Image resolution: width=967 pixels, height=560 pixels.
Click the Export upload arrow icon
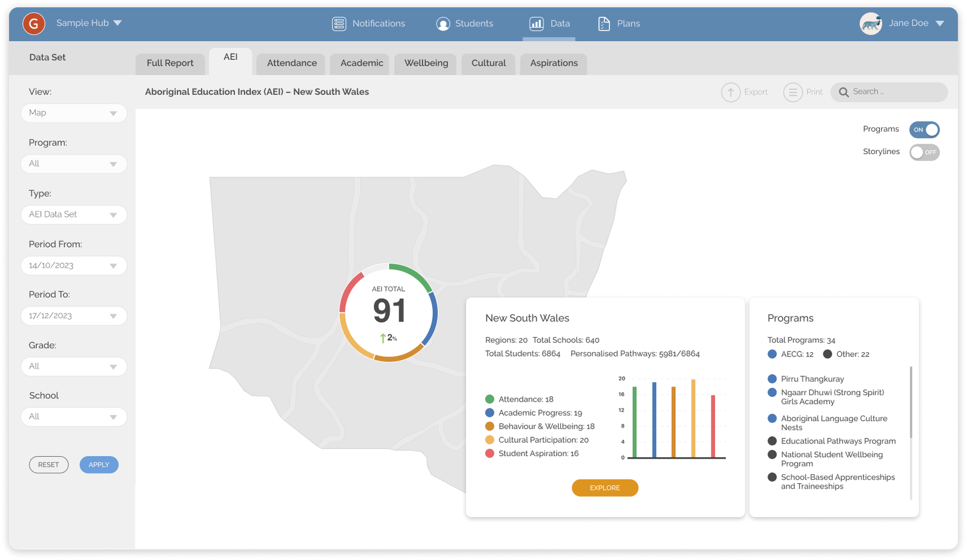(731, 92)
